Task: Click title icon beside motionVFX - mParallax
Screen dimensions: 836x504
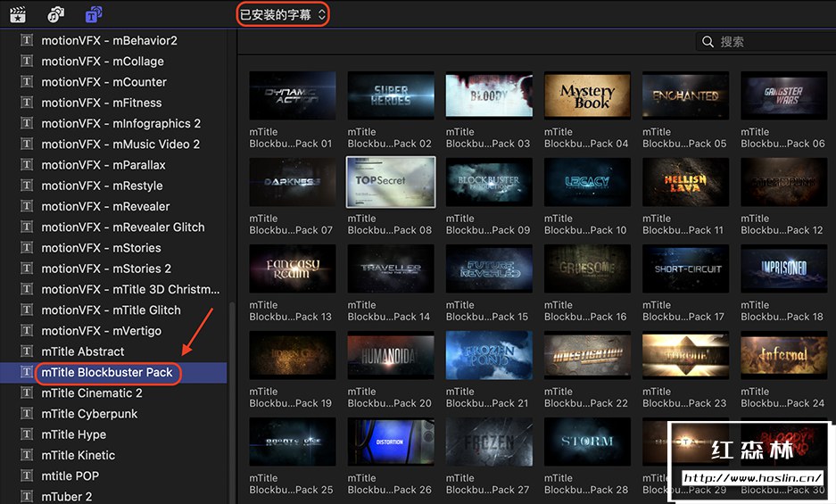Action: pos(27,165)
